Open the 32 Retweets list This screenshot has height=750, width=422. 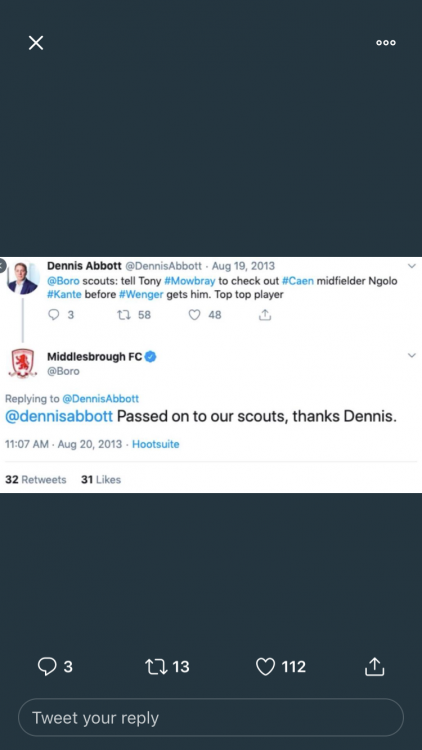tap(36, 479)
